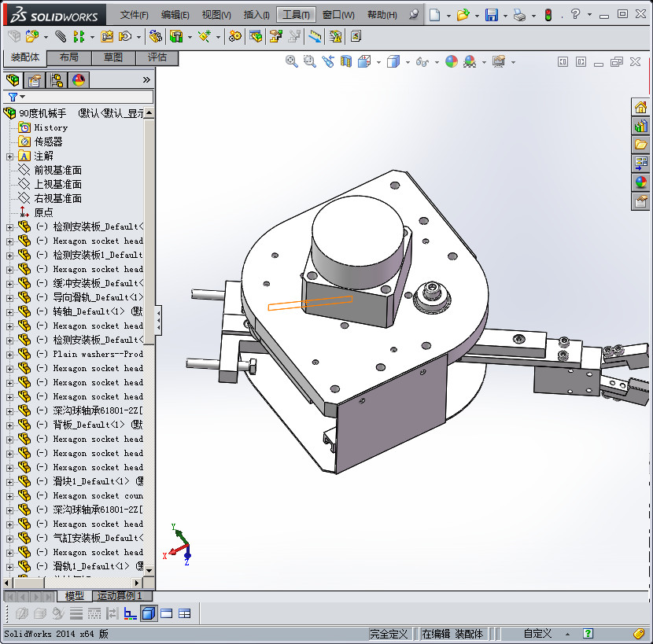Click the Appearances ball in task pane
This screenshot has width=653, height=644.
click(x=640, y=182)
